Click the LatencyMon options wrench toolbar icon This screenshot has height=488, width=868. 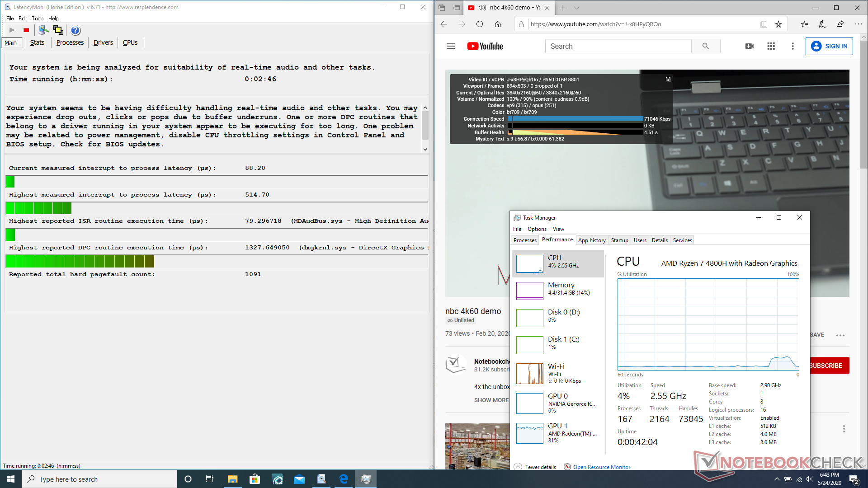click(x=43, y=30)
